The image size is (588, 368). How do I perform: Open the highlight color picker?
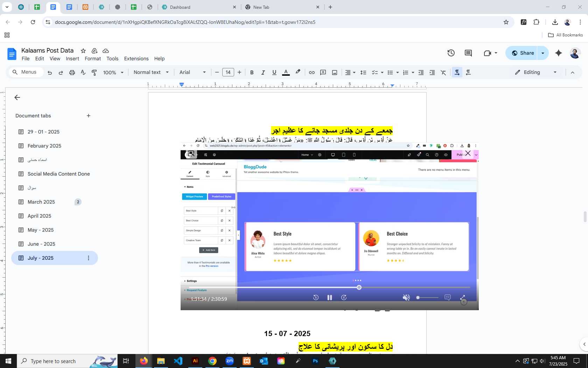[298, 72]
